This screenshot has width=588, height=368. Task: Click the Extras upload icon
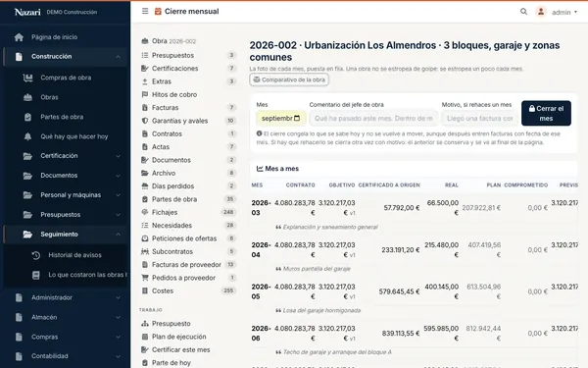[x=145, y=81]
